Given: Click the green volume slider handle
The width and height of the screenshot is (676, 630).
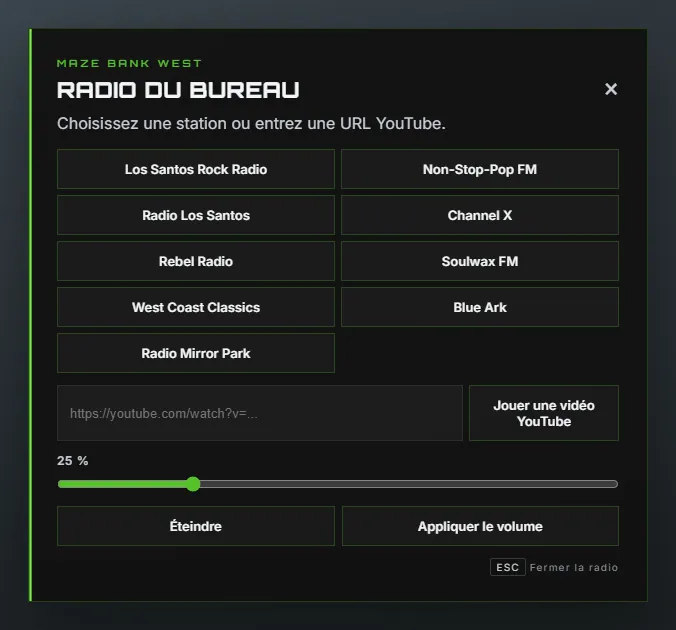Looking at the screenshot, I should (193, 484).
